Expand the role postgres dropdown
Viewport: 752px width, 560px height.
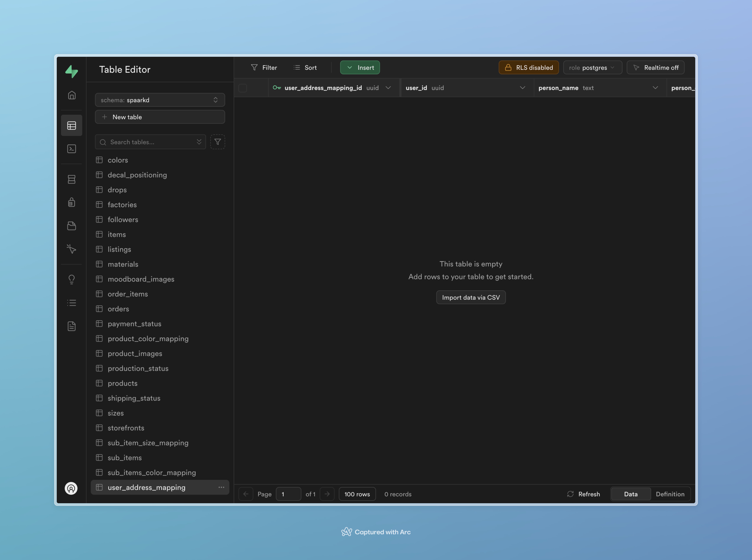(x=592, y=67)
